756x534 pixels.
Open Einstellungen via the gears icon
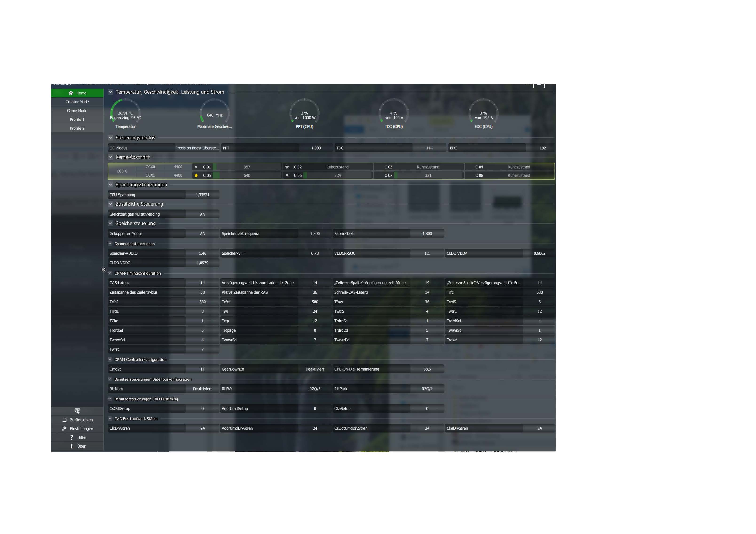tap(64, 428)
